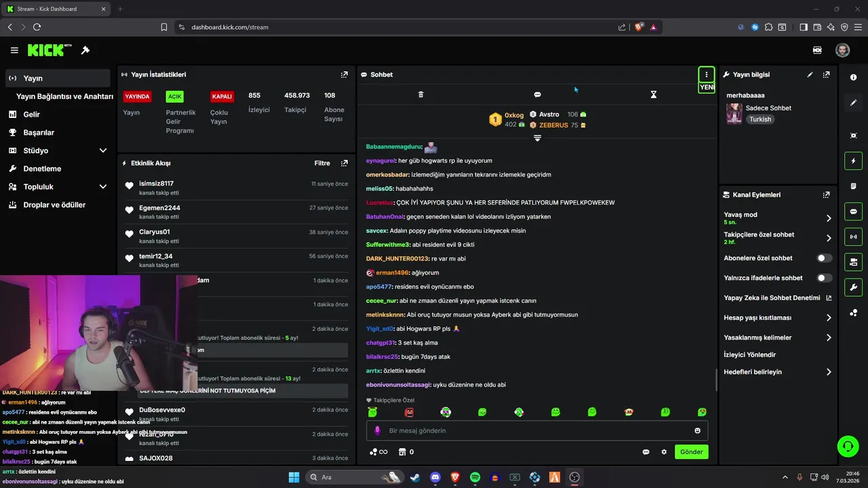Pop out the Yayın bilgisi panel
Viewport: 868px width, 488px height.
(x=826, y=75)
